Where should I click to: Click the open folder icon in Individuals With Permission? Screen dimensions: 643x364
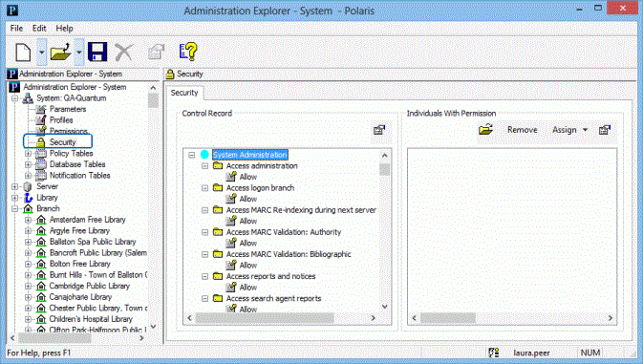(x=485, y=130)
